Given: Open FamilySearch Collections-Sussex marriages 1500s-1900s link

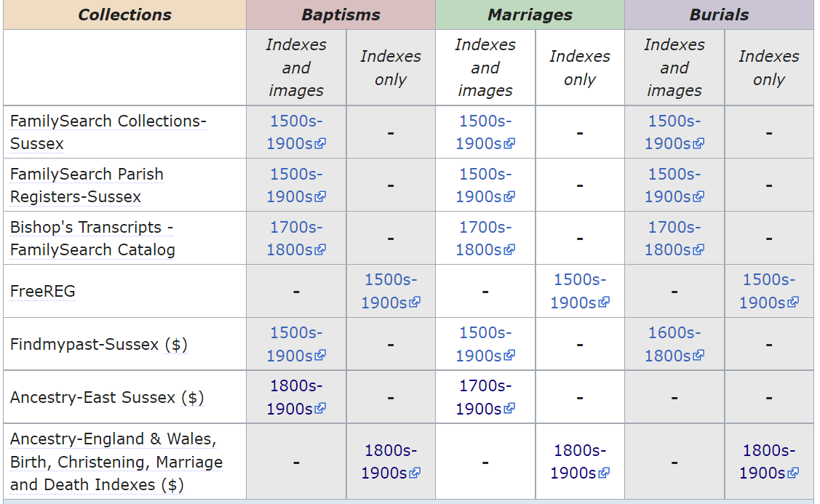Looking at the screenshot, I should coord(485,132).
